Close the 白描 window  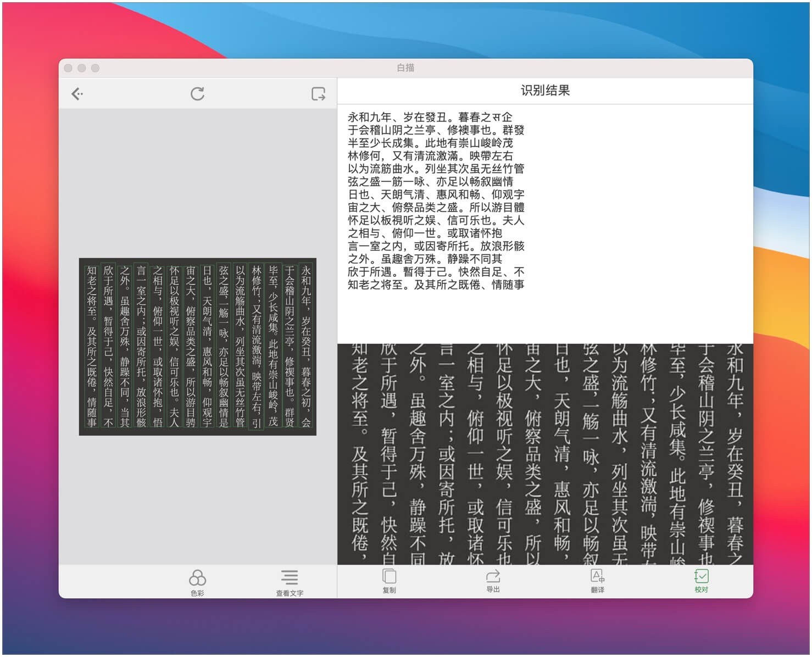(x=68, y=68)
